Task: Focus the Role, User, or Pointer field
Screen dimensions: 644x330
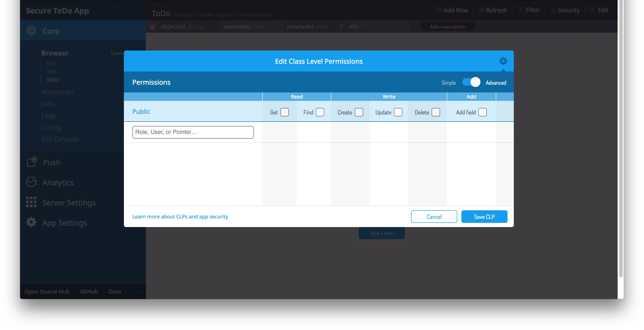Action: [x=193, y=132]
